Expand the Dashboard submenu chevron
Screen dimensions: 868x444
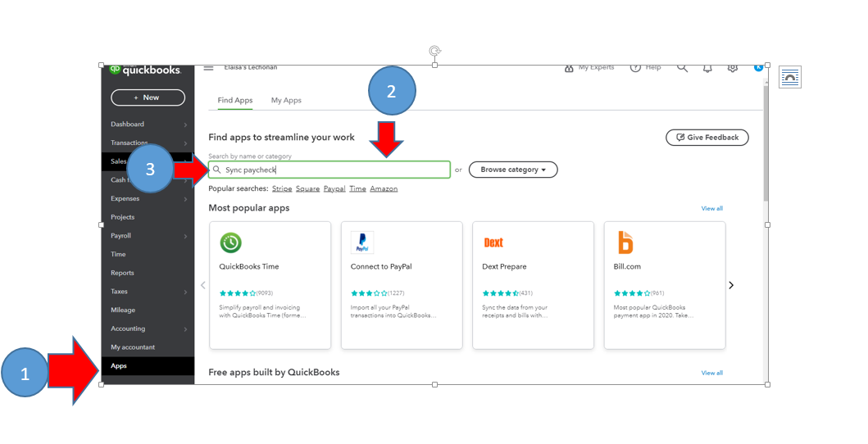click(x=185, y=125)
